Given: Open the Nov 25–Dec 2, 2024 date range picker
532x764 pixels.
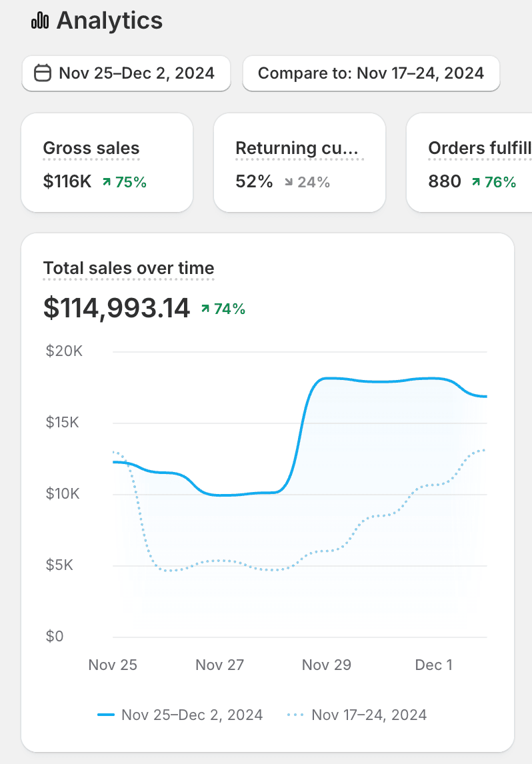Looking at the screenshot, I should 127,73.
